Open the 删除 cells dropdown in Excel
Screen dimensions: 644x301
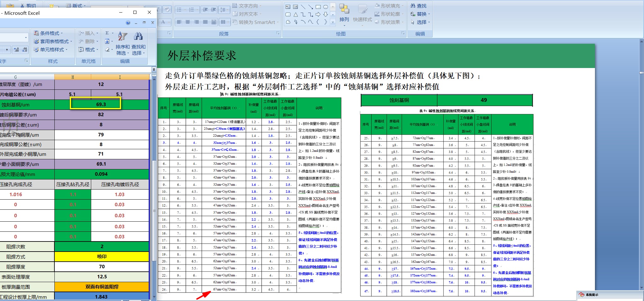[x=88, y=41]
